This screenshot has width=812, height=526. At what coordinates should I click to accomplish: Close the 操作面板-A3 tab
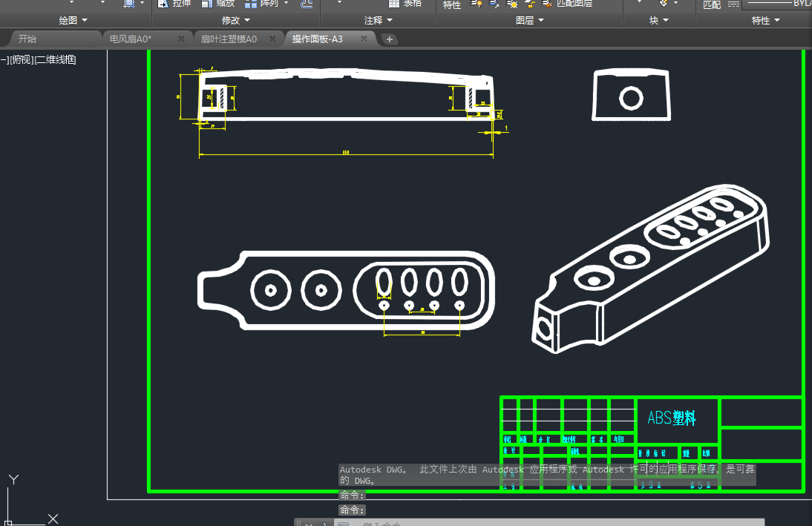[x=364, y=39]
